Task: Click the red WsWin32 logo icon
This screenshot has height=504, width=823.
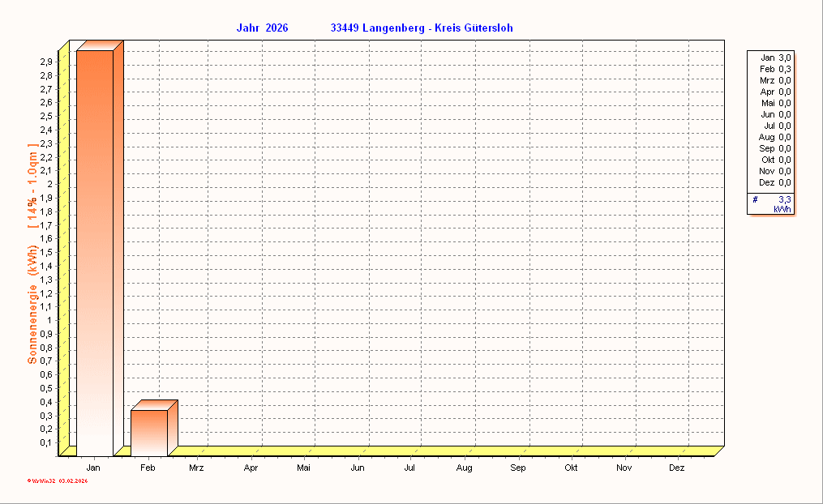Action: pos(29,481)
